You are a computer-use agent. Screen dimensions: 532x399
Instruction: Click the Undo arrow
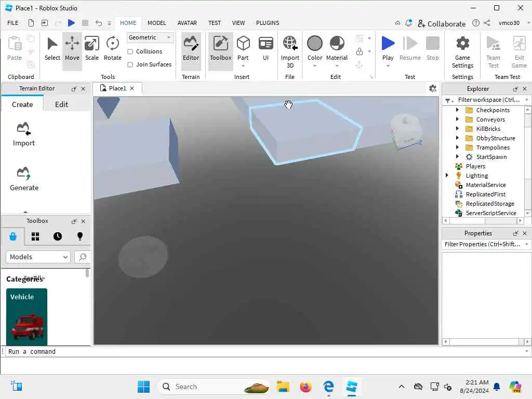pyautogui.click(x=98, y=23)
